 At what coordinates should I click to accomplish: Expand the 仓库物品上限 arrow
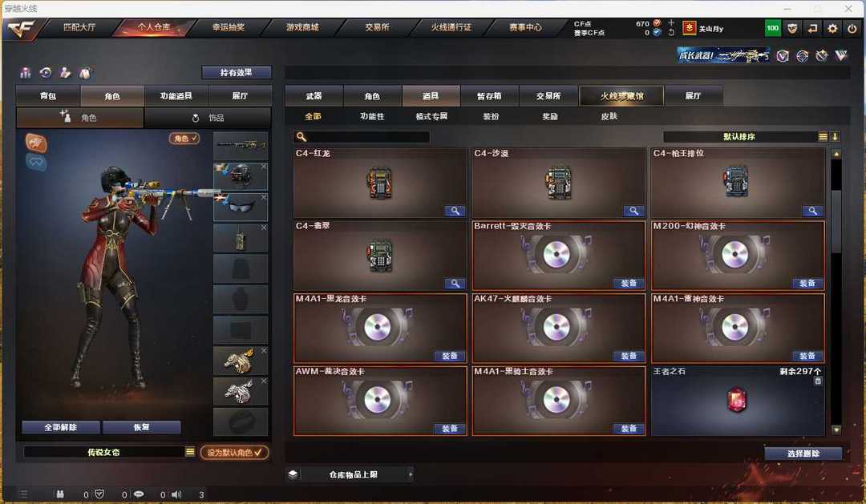coord(411,474)
